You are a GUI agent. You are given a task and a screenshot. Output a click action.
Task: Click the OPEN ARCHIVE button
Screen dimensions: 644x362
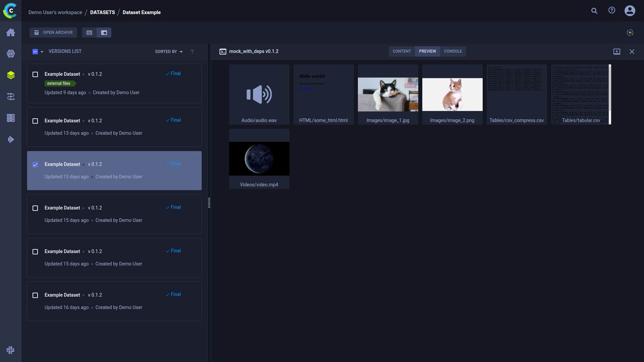53,33
